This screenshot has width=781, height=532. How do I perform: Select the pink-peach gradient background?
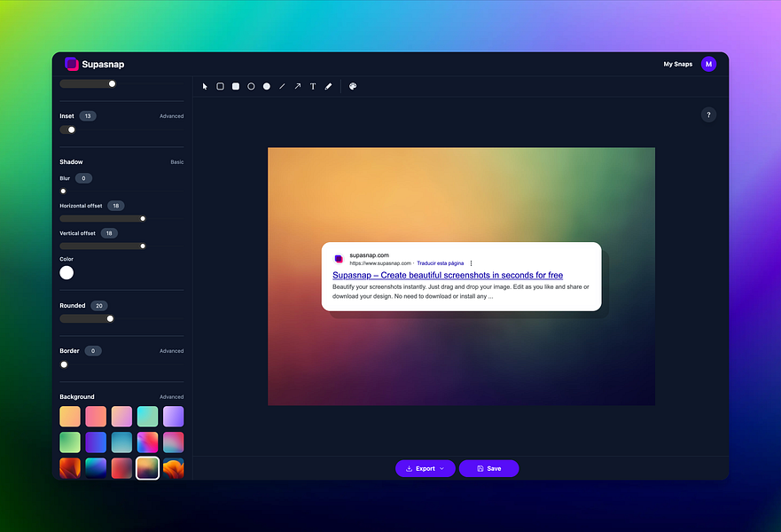pos(121,417)
